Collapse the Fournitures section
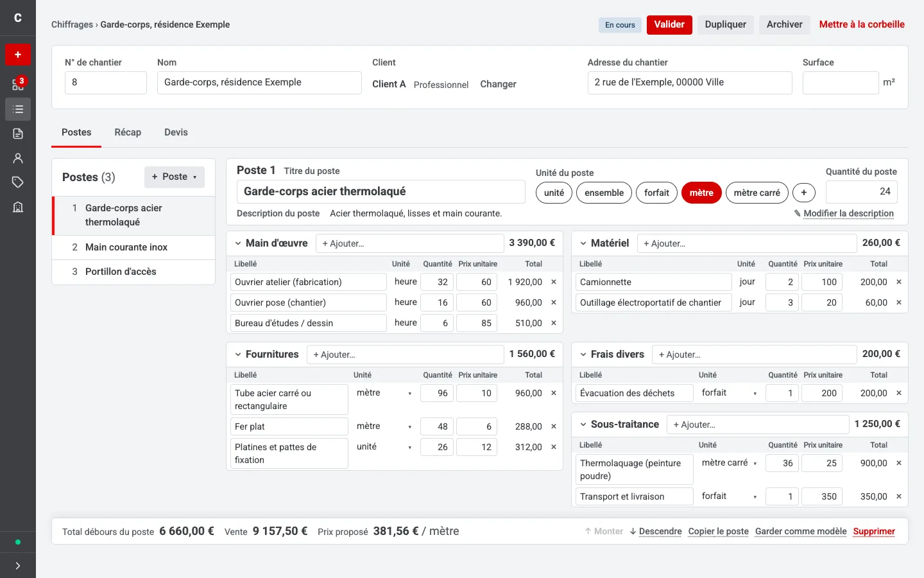 click(x=238, y=355)
